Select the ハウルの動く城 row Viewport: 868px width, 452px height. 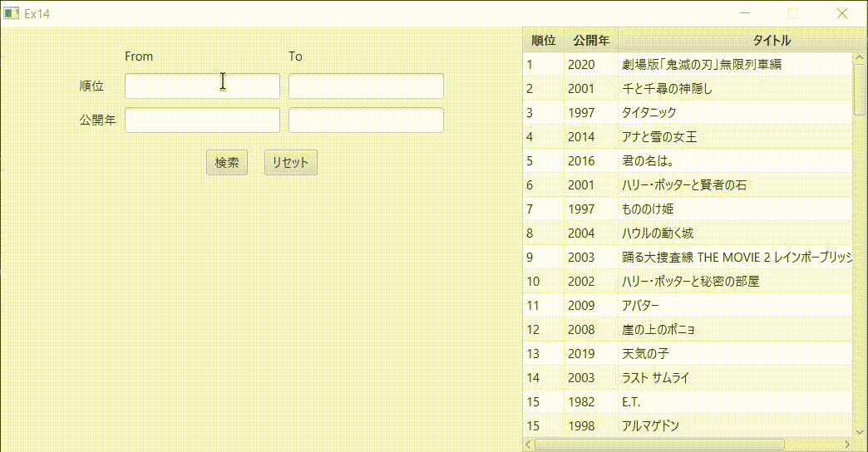click(688, 233)
